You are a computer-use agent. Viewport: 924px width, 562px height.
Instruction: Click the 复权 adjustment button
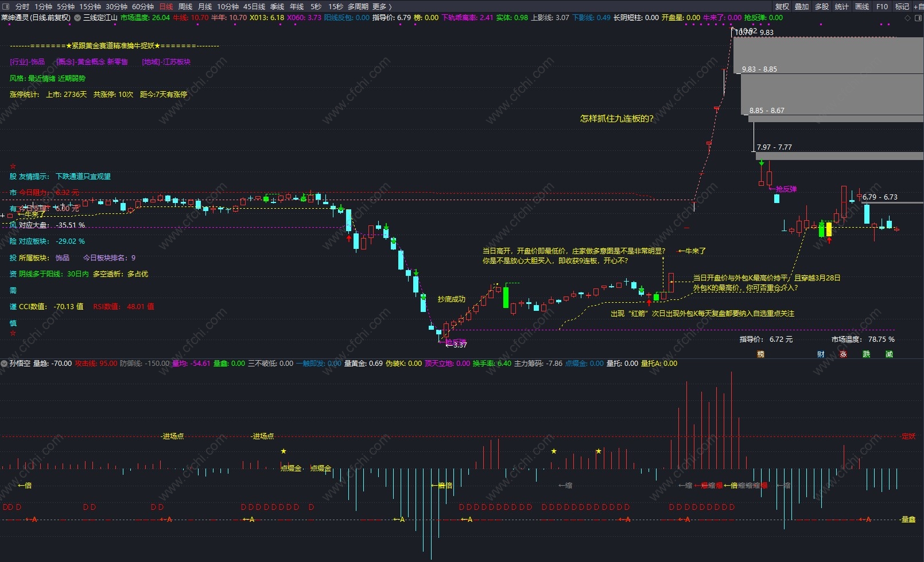782,6
